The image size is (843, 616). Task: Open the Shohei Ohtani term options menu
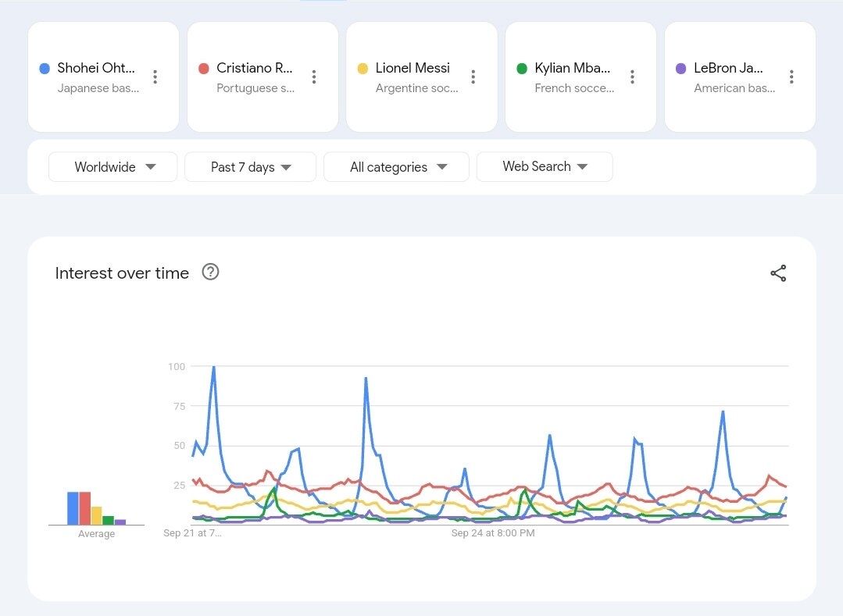click(x=155, y=77)
